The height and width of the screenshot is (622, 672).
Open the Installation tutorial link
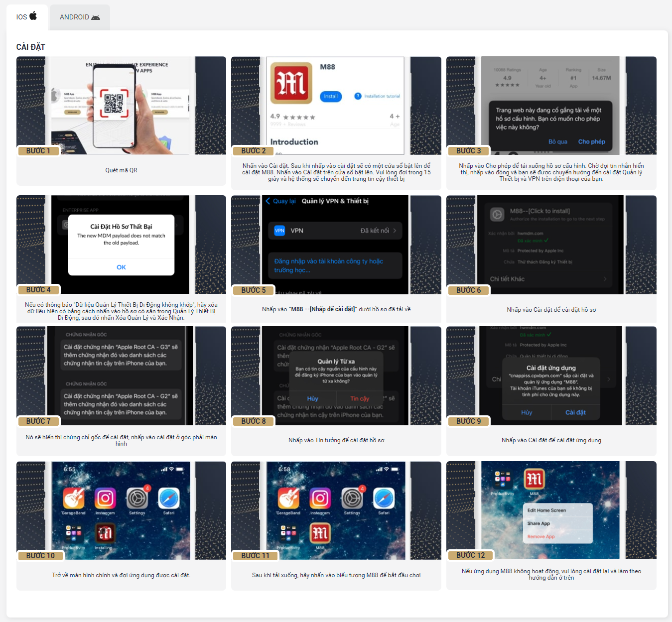[382, 96]
